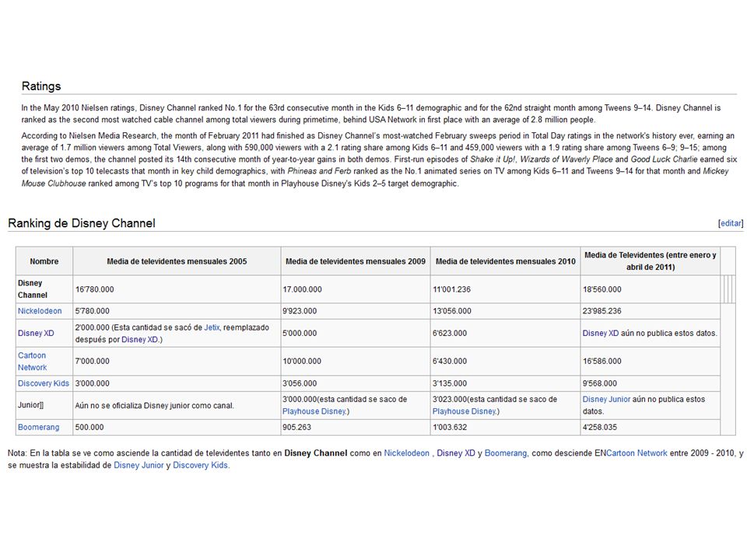
Task: Select the 'Media de televidentes mensuales 2009' header
Action: pyautogui.click(x=356, y=261)
